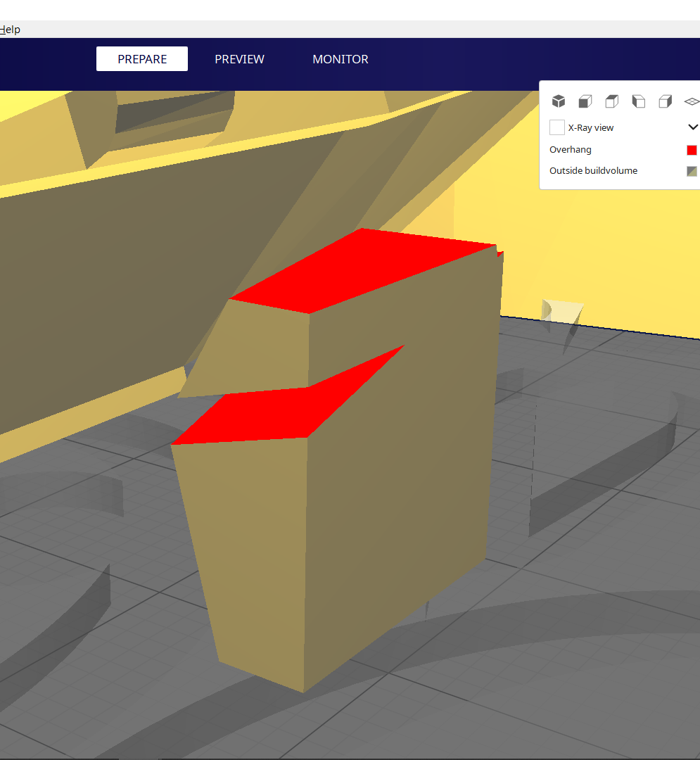
Task: Click the Overhang legend label
Action: click(570, 150)
